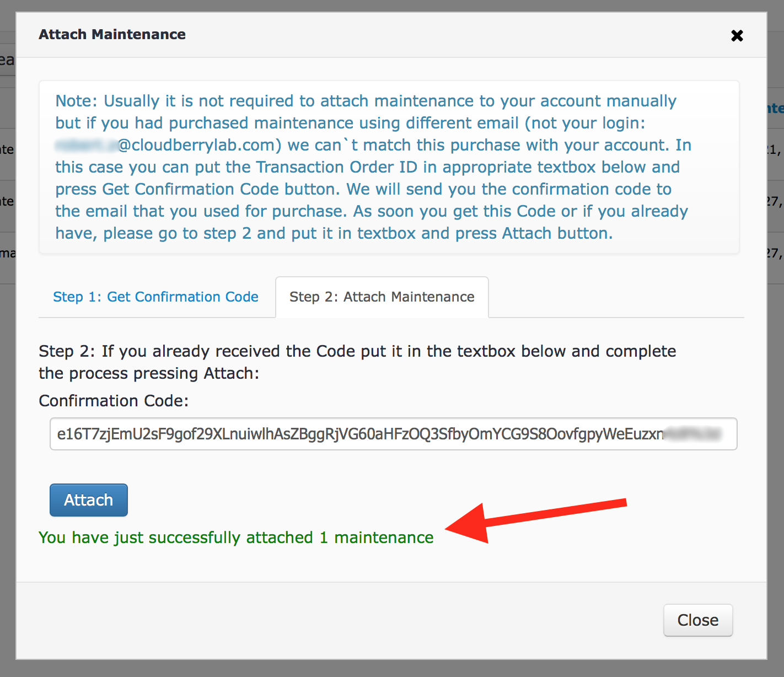Dismiss the dialog with the X icon
The height and width of the screenshot is (677, 784).
pos(737,36)
